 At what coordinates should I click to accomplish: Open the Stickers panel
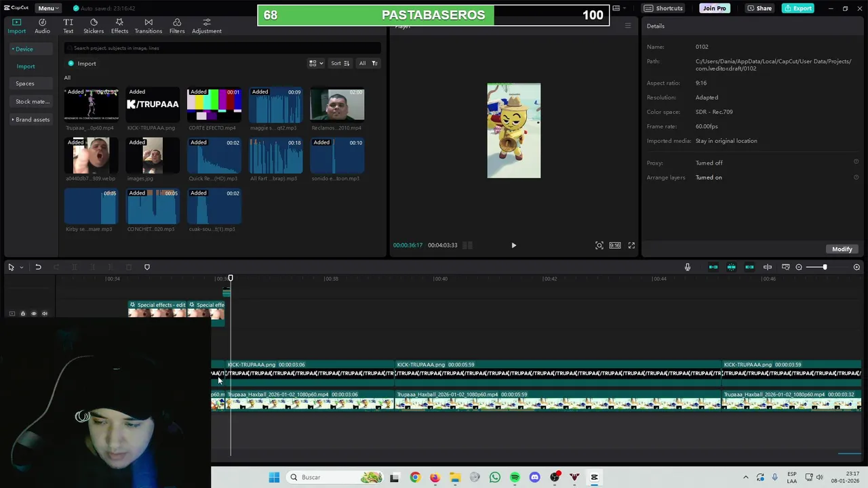pyautogui.click(x=94, y=26)
